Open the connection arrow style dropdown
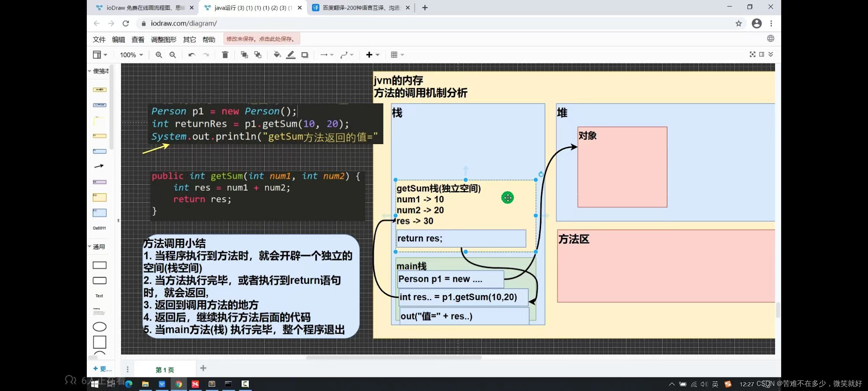The height and width of the screenshot is (391, 868). pyautogui.click(x=327, y=55)
